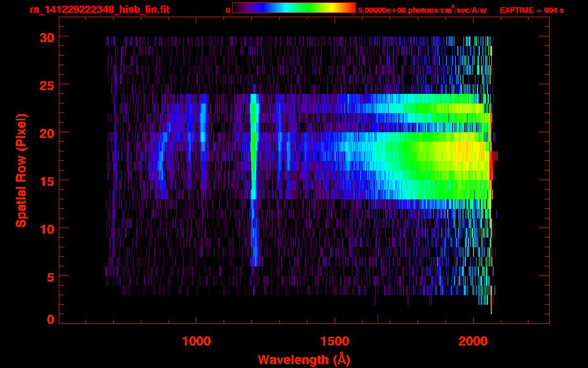Screen dimensions: 588x368
Task: Click the 5.00000e+06 photons/cm²/sec/Å/sr label
Action: point(422,10)
